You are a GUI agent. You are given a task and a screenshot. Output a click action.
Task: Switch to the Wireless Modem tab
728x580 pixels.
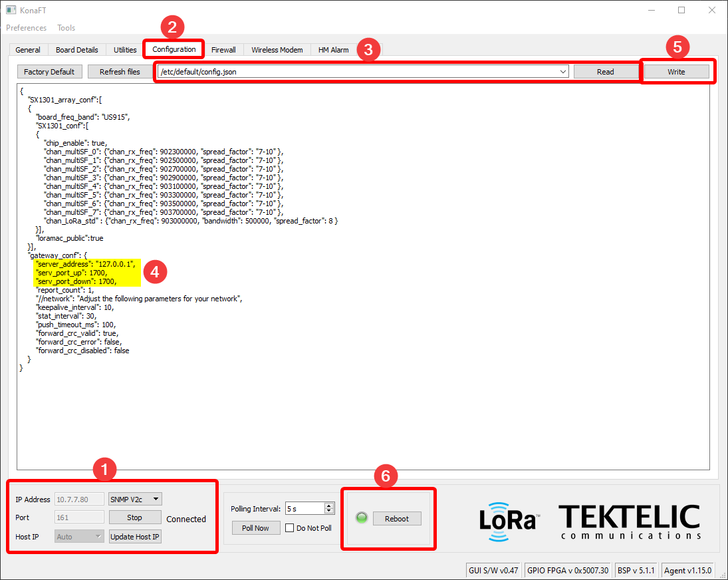(x=277, y=49)
